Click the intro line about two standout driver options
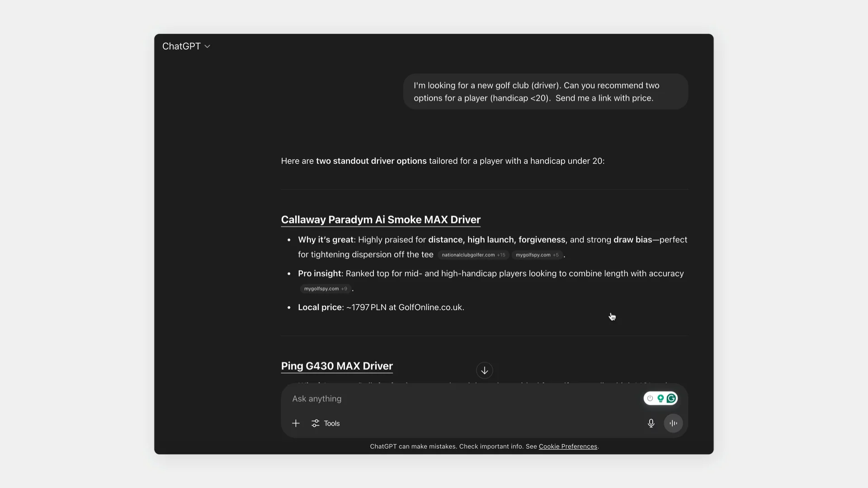This screenshot has width=868, height=488. pyautogui.click(x=443, y=161)
